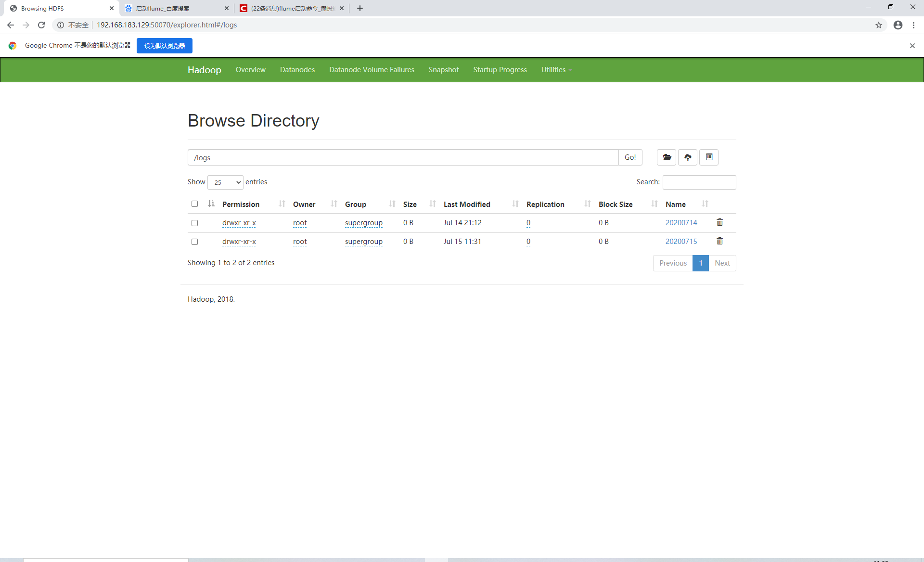
Task: Sort the table by Permission column
Action: click(241, 204)
